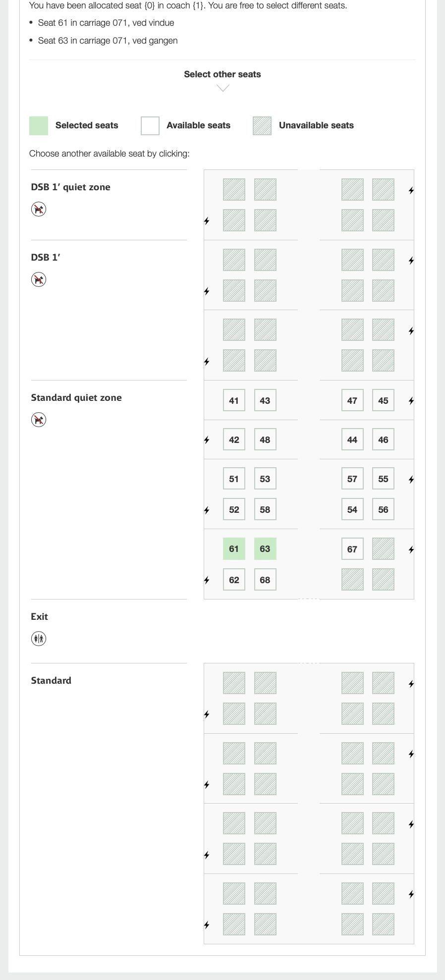Click the hatched unavailable seat beside seat 67
Image resolution: width=445 pixels, height=980 pixels.
click(383, 548)
